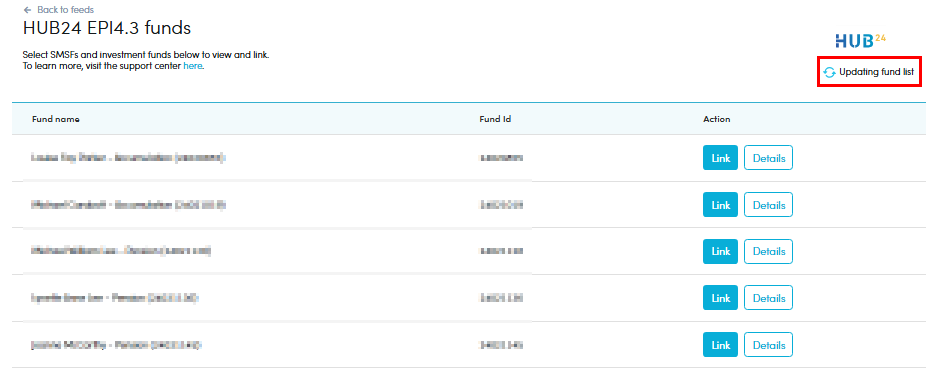Screen dimensions: 929x370
Task: Link the fourth fund in the table
Action: point(720,298)
